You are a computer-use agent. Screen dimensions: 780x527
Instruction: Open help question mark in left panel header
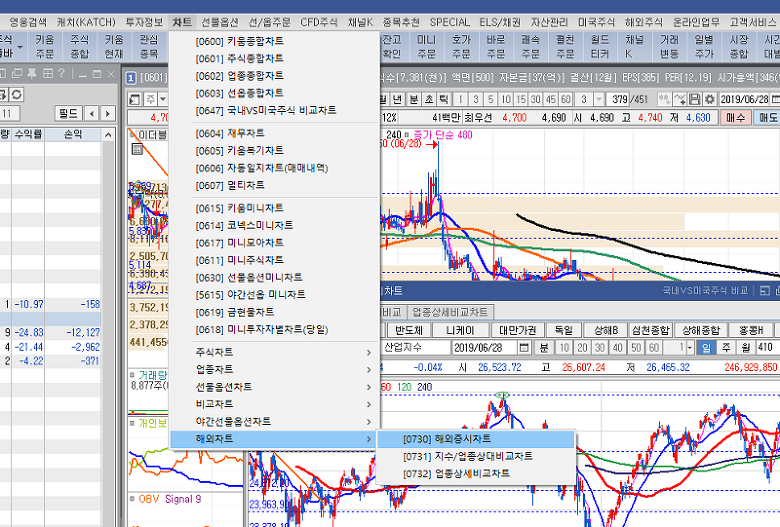click(61, 74)
